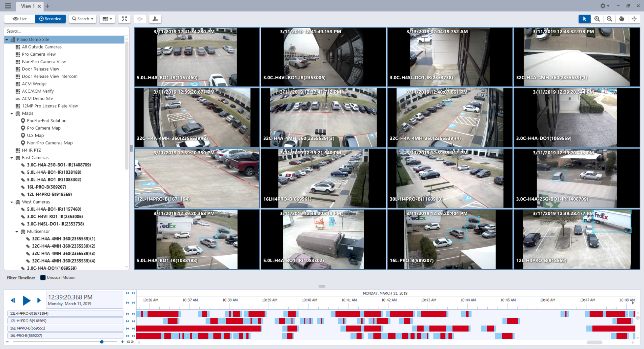Step one frame forward
This screenshot has height=349, width=644.
39,300
